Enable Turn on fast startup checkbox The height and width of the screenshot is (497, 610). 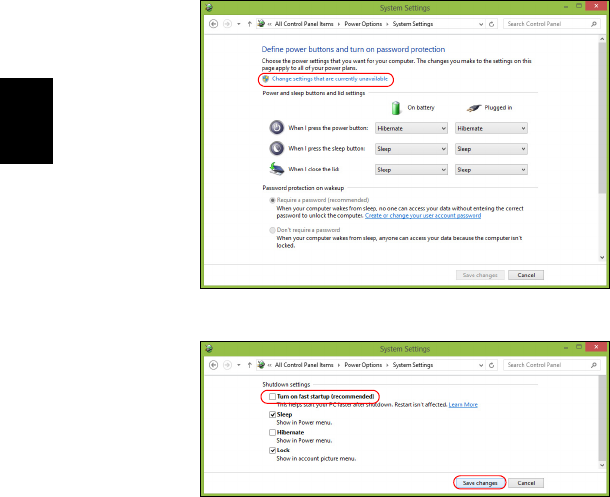coord(272,397)
